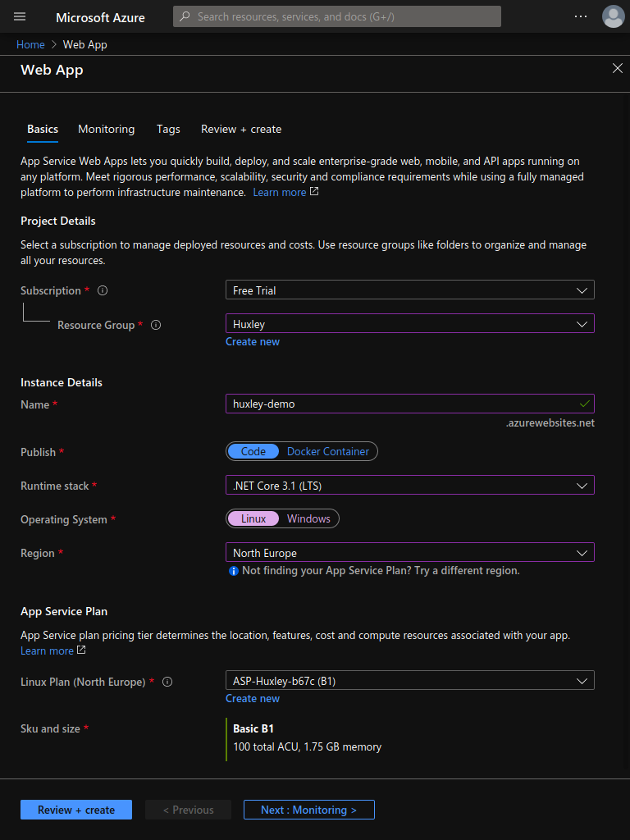Open the ellipsis more options menu
This screenshot has width=630, height=840.
pos(581,16)
